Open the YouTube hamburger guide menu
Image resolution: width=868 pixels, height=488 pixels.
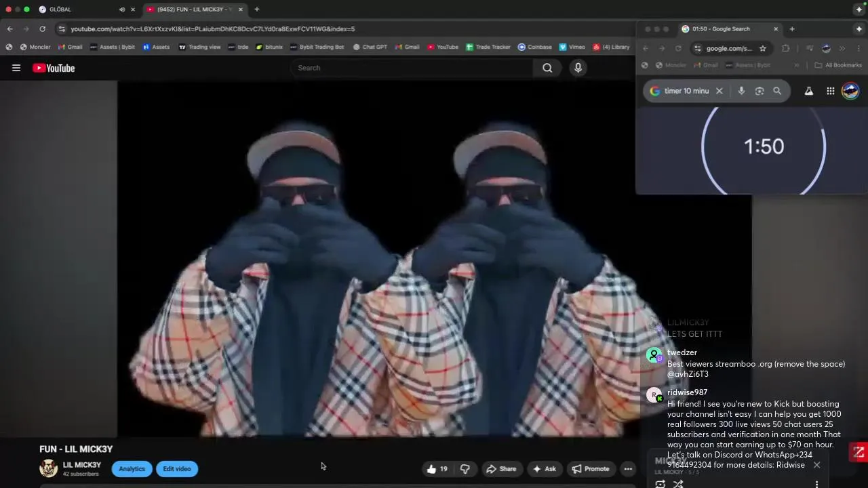tap(16, 68)
